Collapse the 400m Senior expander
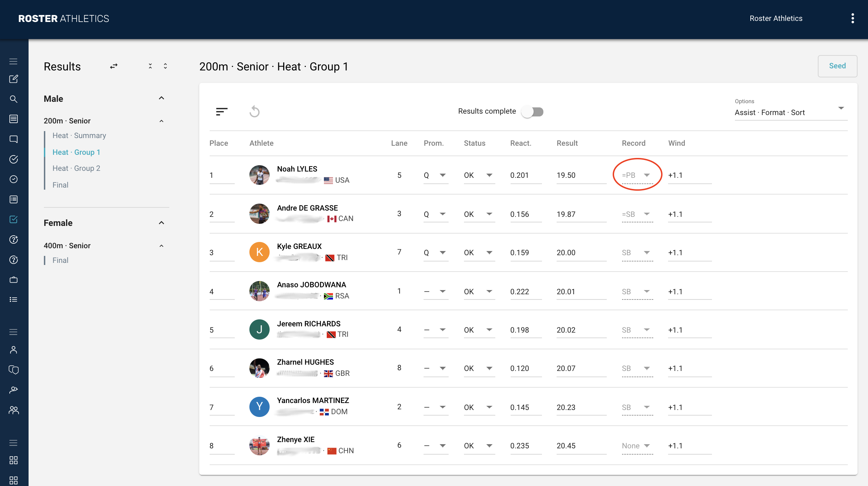Viewport: 868px width, 486px height. click(161, 246)
